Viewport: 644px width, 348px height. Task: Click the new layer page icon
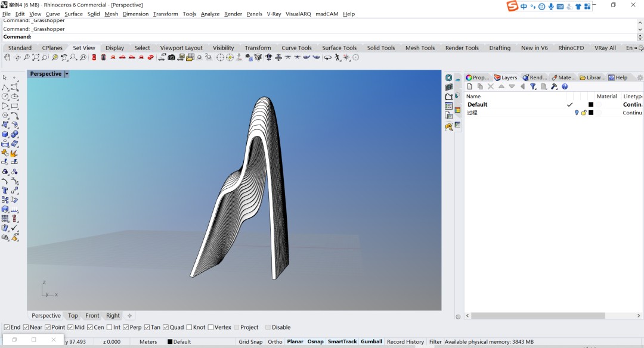470,86
